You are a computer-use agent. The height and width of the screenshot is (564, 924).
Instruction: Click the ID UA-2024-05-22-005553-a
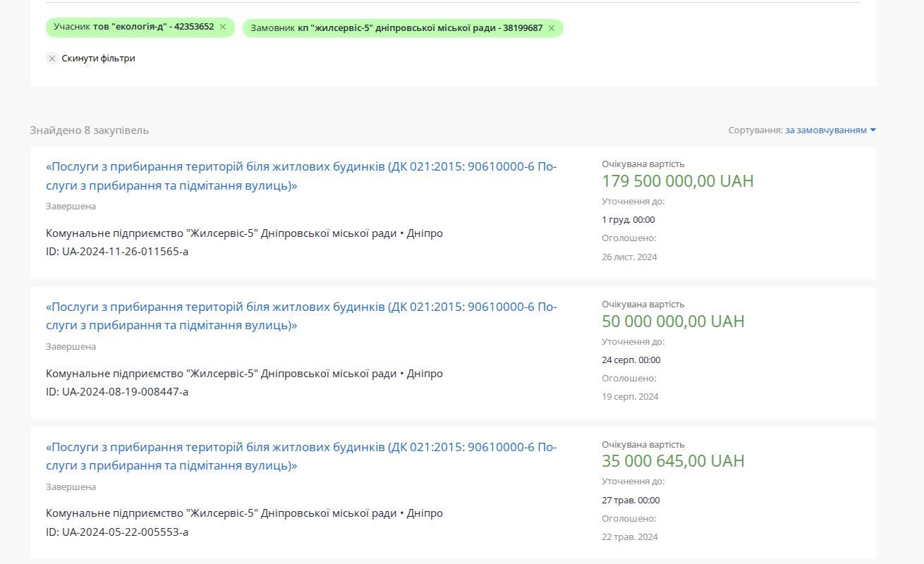(x=117, y=532)
